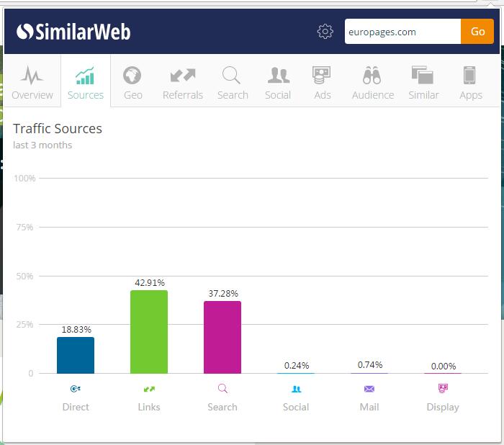Open the settings gear icon

tap(325, 32)
